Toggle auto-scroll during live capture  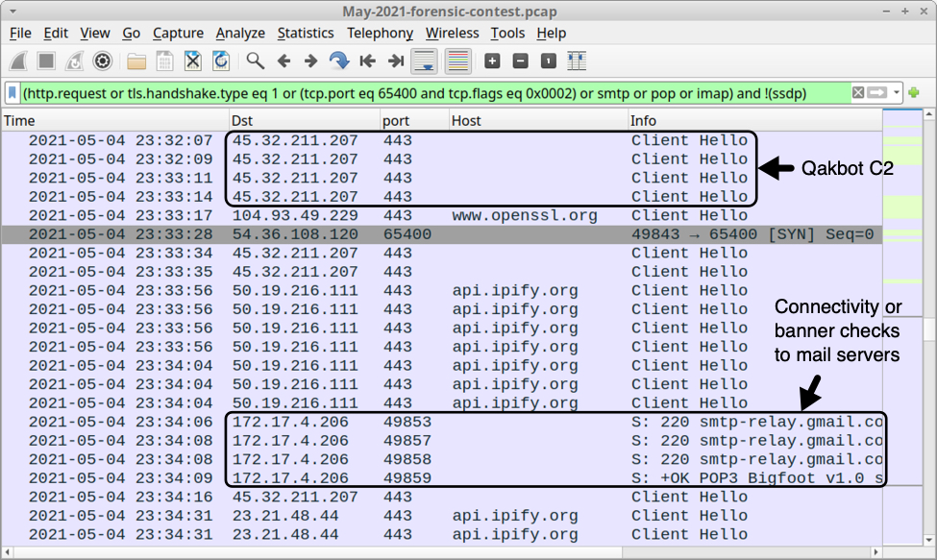tap(424, 61)
